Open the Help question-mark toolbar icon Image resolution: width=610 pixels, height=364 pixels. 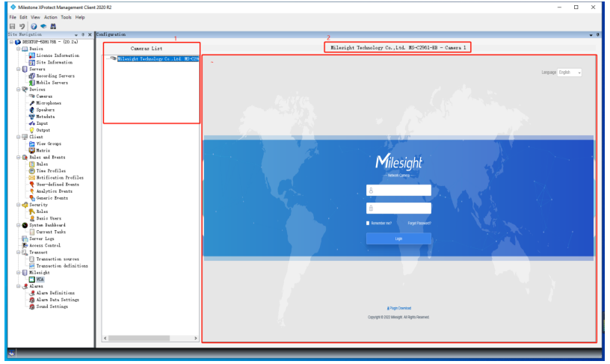pyautogui.click(x=34, y=26)
